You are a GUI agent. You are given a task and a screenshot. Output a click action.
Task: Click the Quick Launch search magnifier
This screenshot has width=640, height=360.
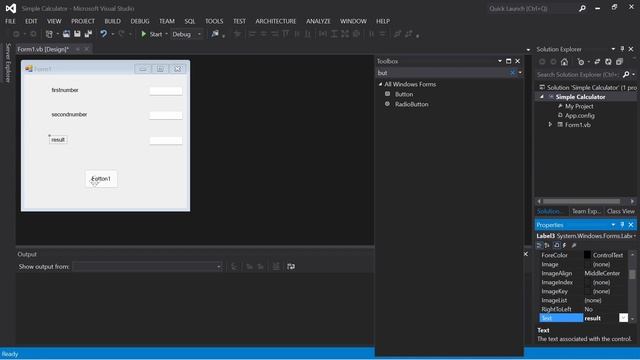point(582,8)
